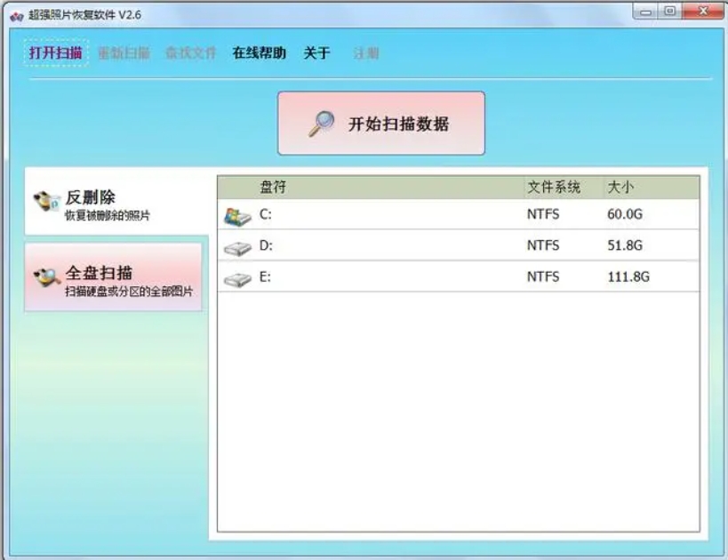Sort by 盘符 column header
Image resolution: width=728 pixels, height=560 pixels.
(273, 188)
